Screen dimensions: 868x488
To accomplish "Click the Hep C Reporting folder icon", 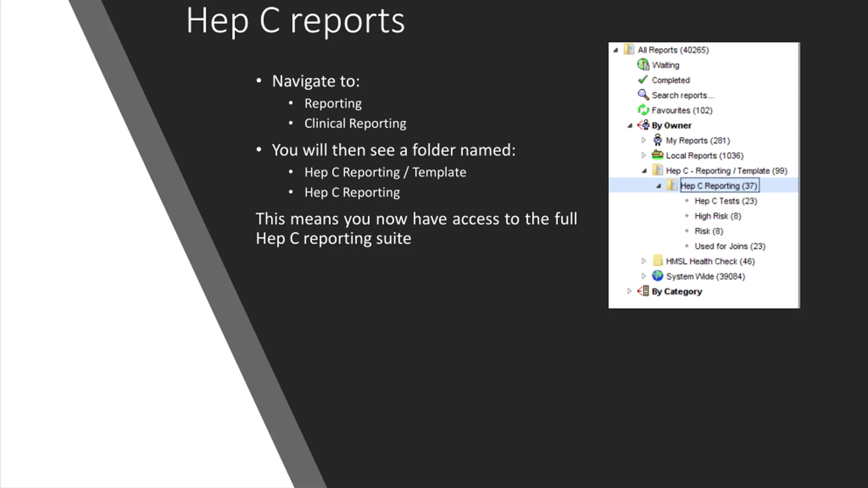I will (672, 185).
